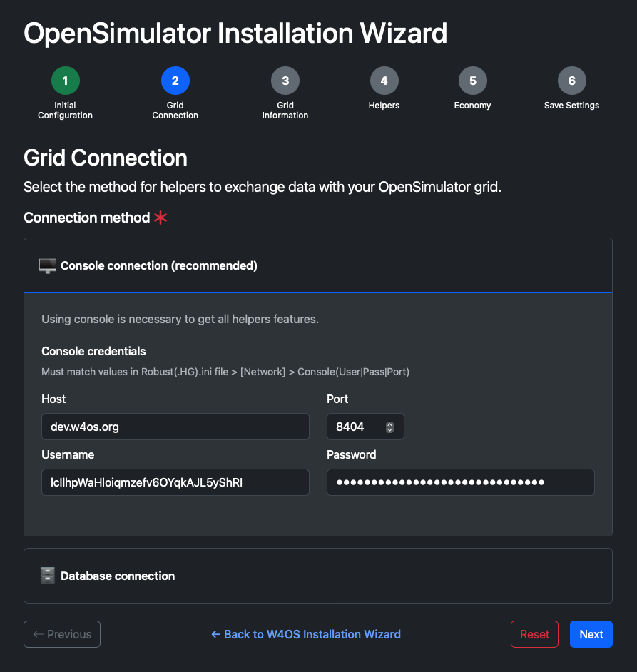Go to step 5 Economy circle
Image resolution: width=637 pixels, height=672 pixels.
pyautogui.click(x=473, y=81)
